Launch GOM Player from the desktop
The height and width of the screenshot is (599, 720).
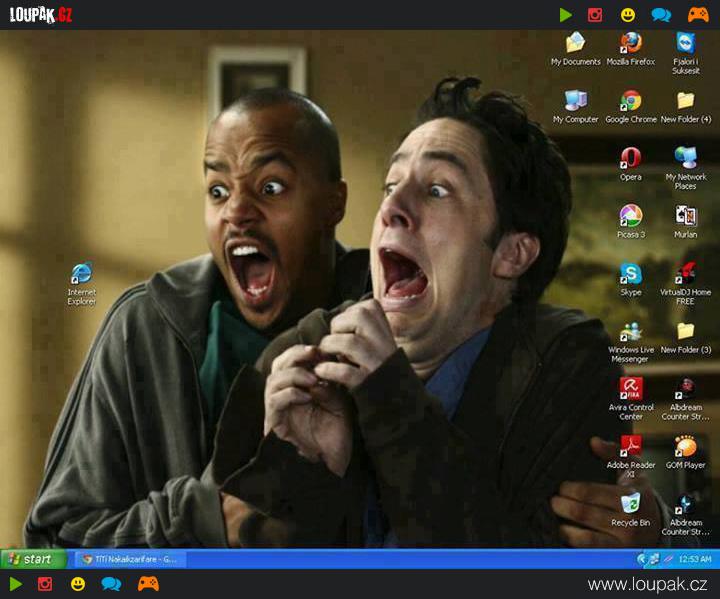click(686, 452)
